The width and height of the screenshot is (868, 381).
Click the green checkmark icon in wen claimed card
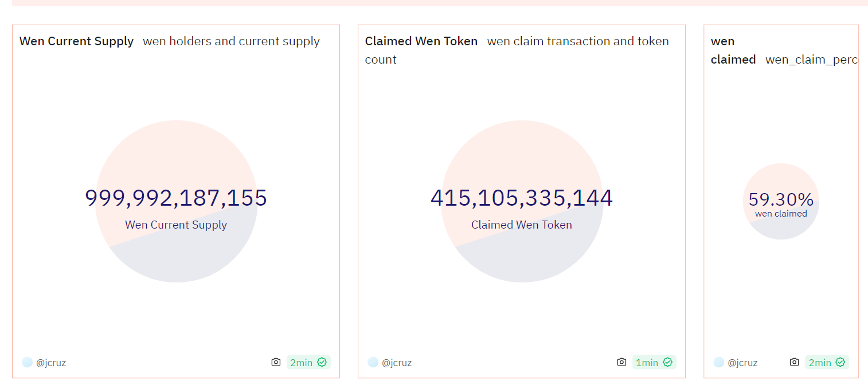point(840,362)
